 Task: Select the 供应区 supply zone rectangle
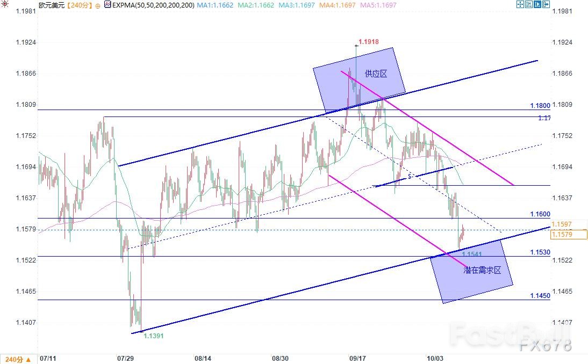360,81
